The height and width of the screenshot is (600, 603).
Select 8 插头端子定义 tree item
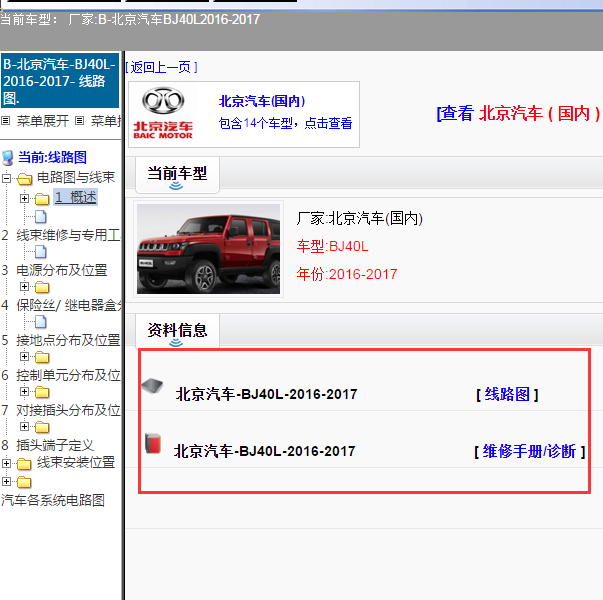[48, 445]
